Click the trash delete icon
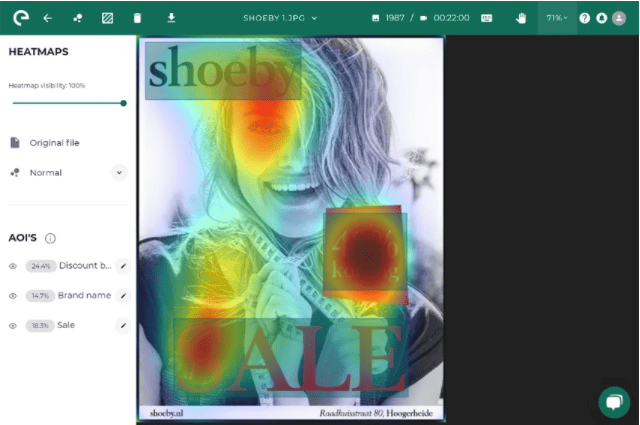This screenshot has width=640, height=425. coord(137,18)
